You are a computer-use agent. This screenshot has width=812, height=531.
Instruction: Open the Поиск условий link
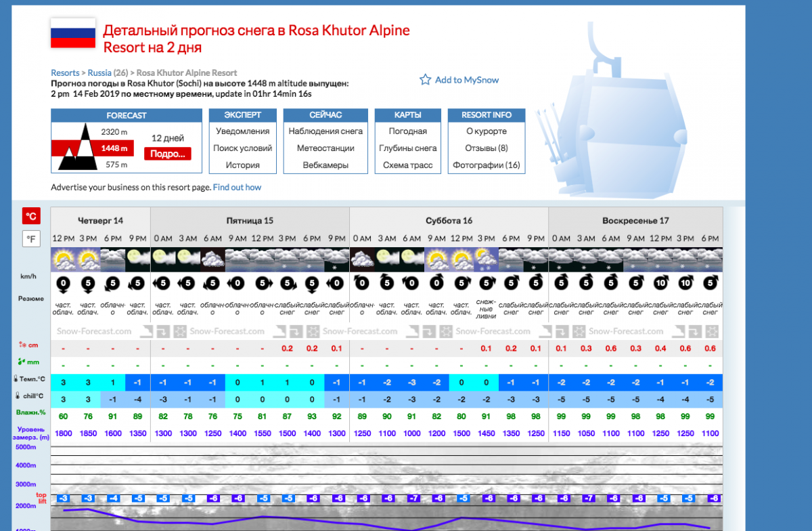(243, 148)
